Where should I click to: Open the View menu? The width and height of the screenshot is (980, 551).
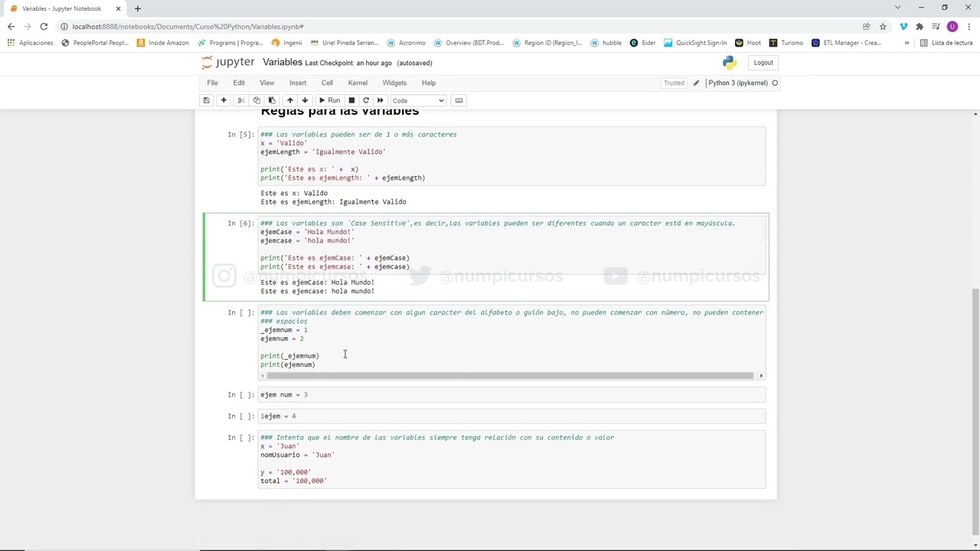(266, 83)
